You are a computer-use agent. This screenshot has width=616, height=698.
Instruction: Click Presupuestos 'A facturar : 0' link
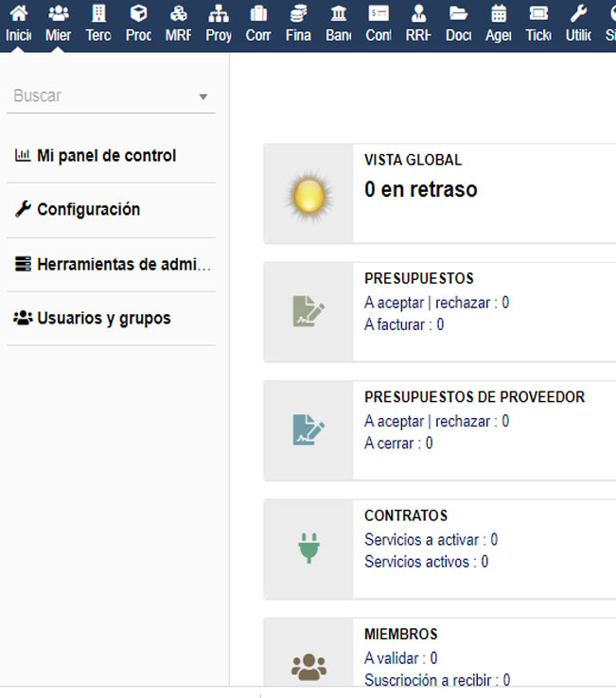(404, 324)
